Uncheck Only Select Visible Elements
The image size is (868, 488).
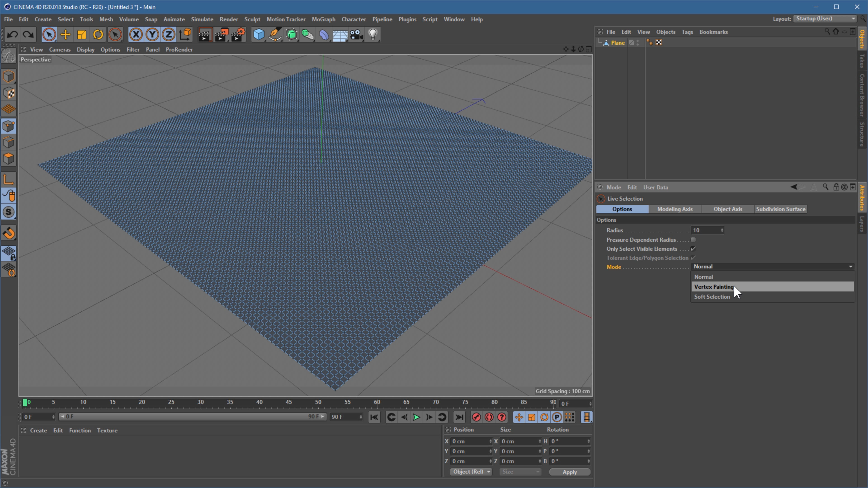(x=693, y=249)
